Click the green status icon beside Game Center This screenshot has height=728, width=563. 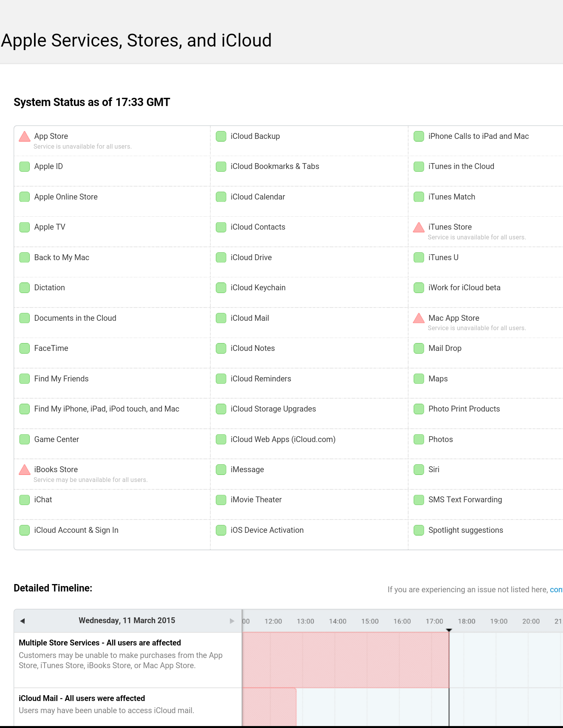(x=25, y=439)
